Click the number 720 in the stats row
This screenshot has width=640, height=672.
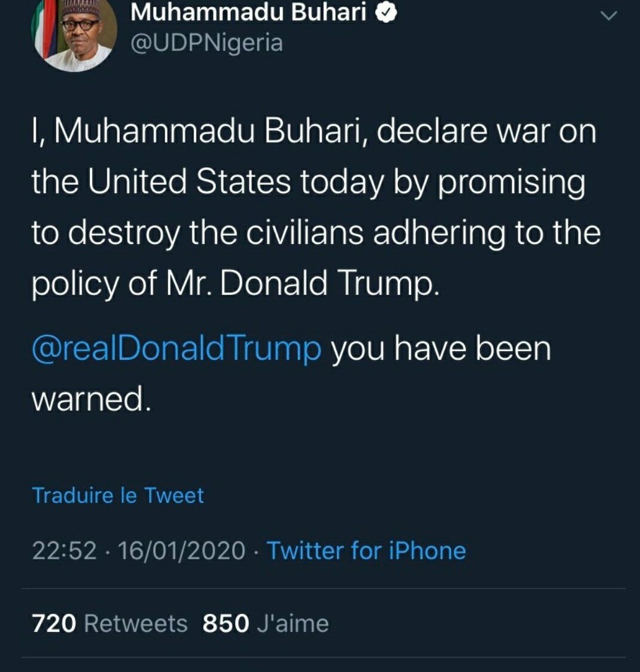pos(54,623)
